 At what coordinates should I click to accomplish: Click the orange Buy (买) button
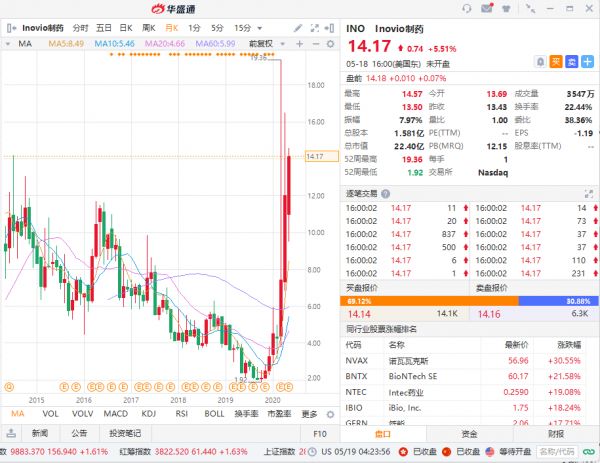coord(557,61)
